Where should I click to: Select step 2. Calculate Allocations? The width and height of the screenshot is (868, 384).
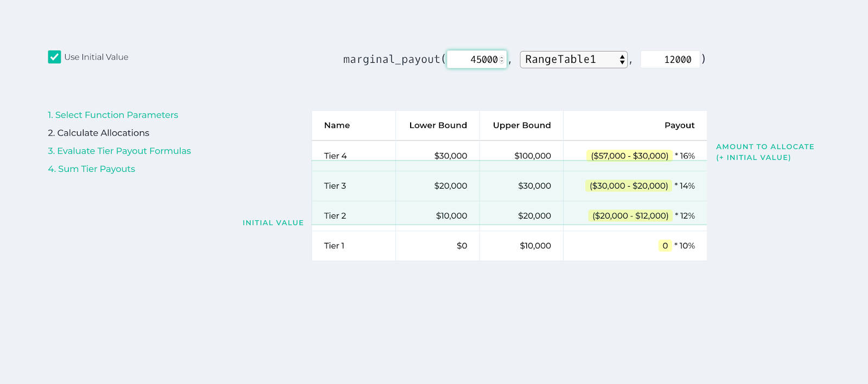(x=98, y=133)
